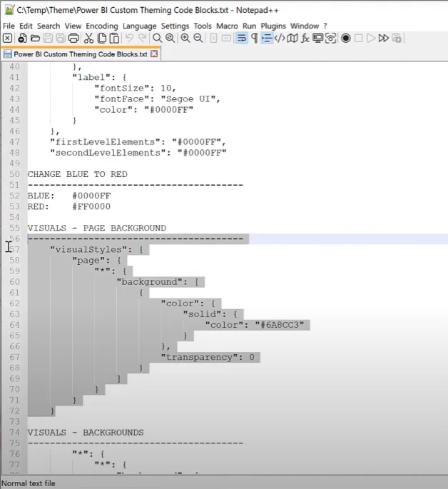Open the Run menu
Image resolution: width=448 pixels, height=489 pixels.
249,26
